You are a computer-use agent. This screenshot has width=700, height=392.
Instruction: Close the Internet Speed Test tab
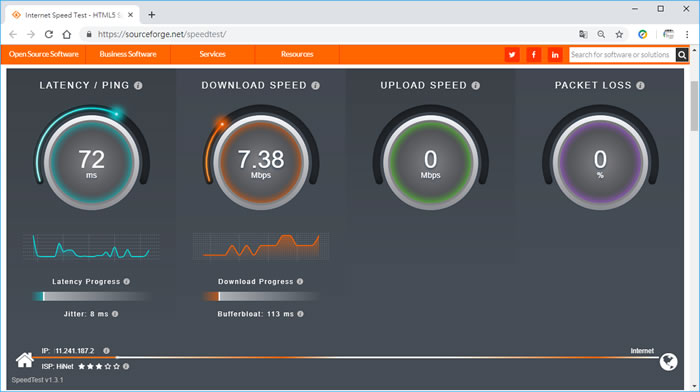(130, 15)
